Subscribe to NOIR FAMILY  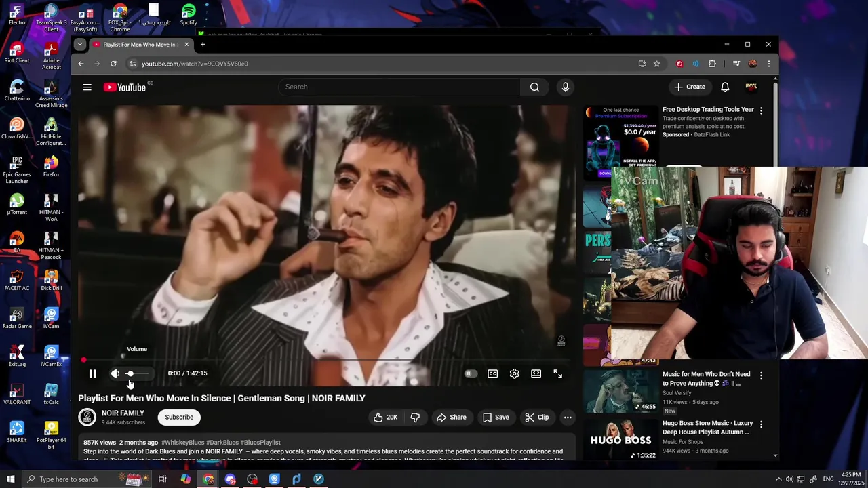click(179, 417)
